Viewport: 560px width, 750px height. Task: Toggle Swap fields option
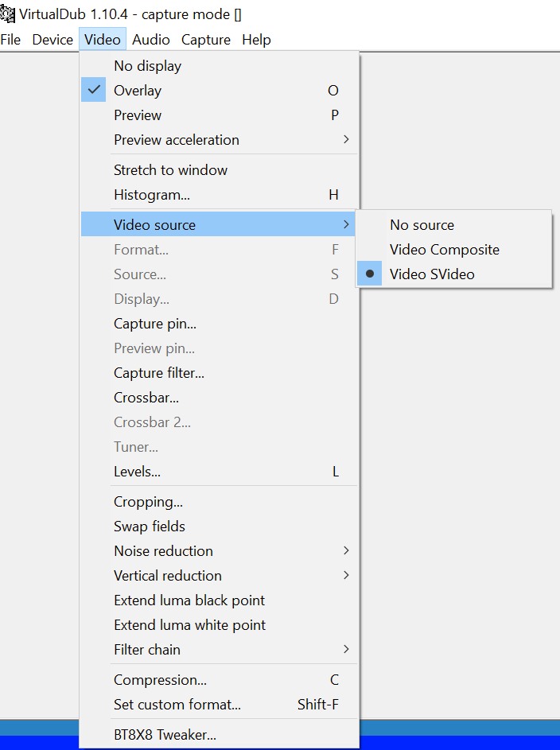pos(150,527)
